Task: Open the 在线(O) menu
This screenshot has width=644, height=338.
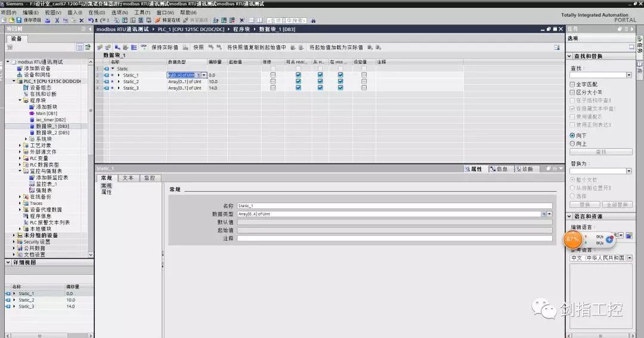Action: coord(96,12)
